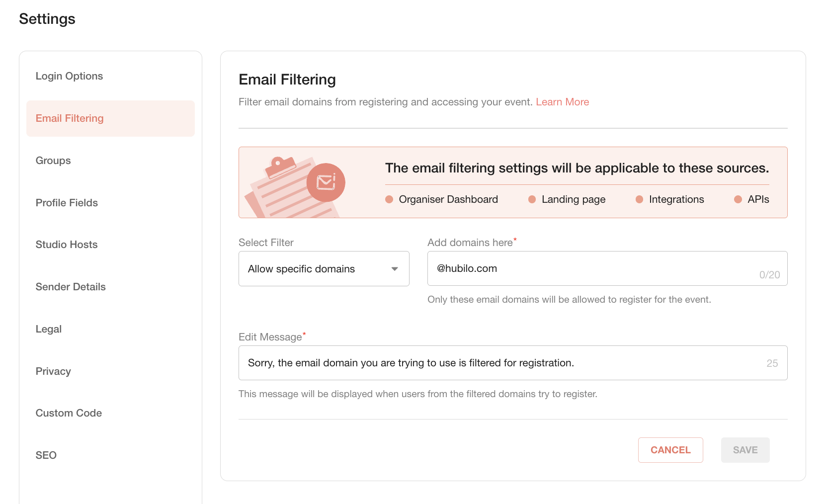Viewport: 828px width, 504px height.
Task: Open Privacy settings
Action: [x=53, y=371]
